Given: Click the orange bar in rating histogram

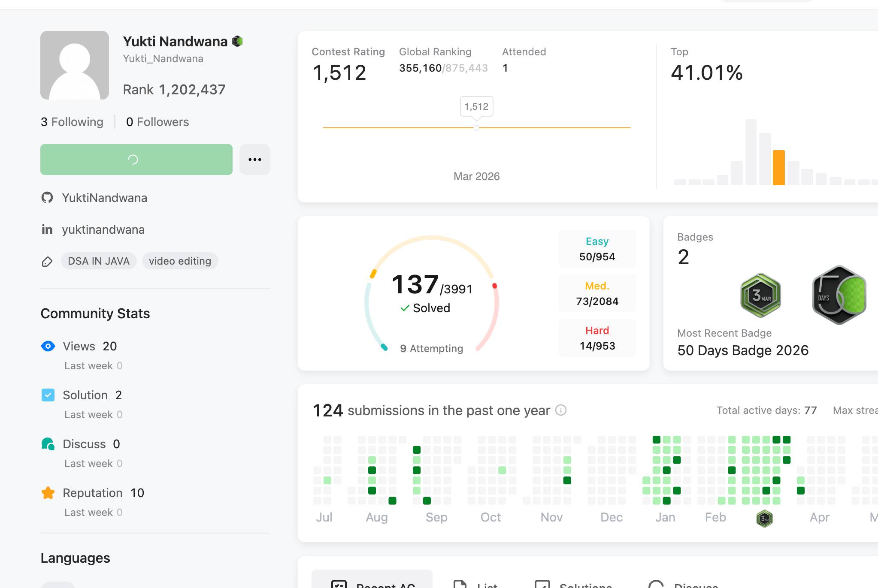Looking at the screenshot, I should [779, 168].
